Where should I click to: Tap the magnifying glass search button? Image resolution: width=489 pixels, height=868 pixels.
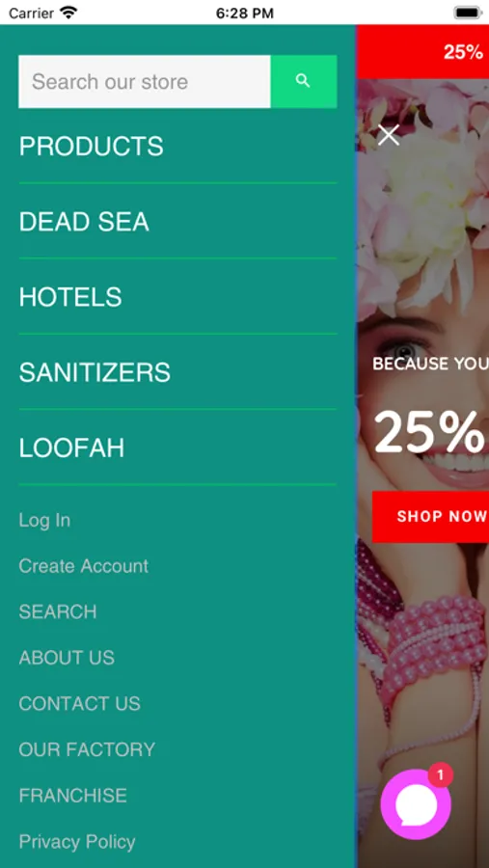pos(304,81)
